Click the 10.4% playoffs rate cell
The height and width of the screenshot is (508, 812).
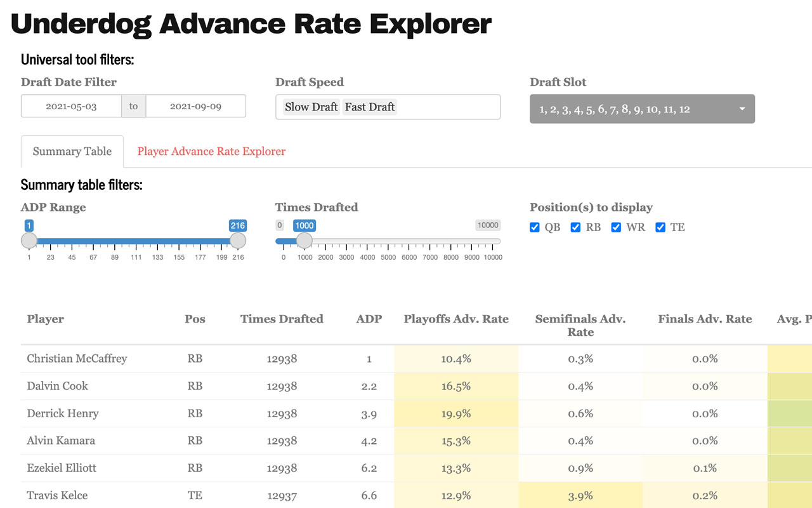point(456,359)
